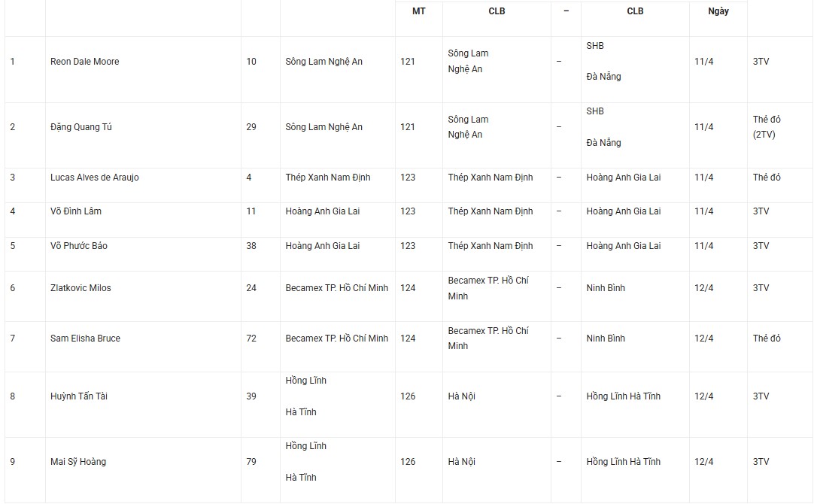
Task: Select shirt number 4 cell for Lucas Alves
Action: click(249, 178)
